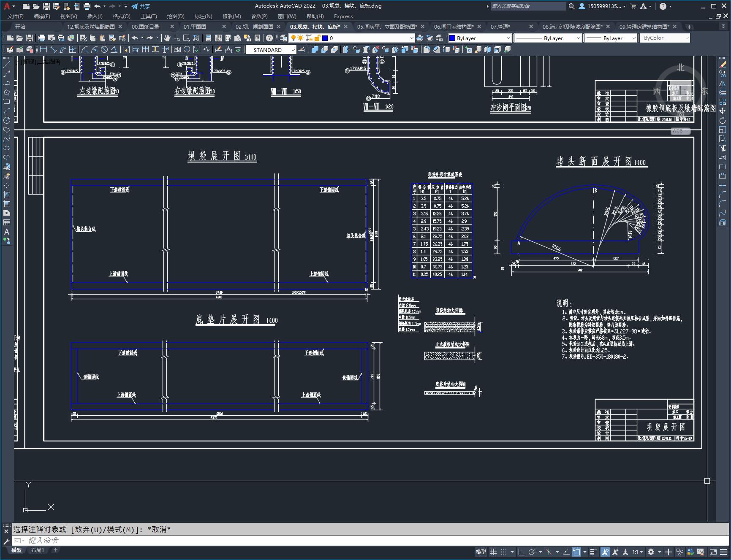Viewport: 731px width, 560px height.
Task: Select the Rotate tool in modify toolbar
Action: pyautogui.click(x=723, y=120)
